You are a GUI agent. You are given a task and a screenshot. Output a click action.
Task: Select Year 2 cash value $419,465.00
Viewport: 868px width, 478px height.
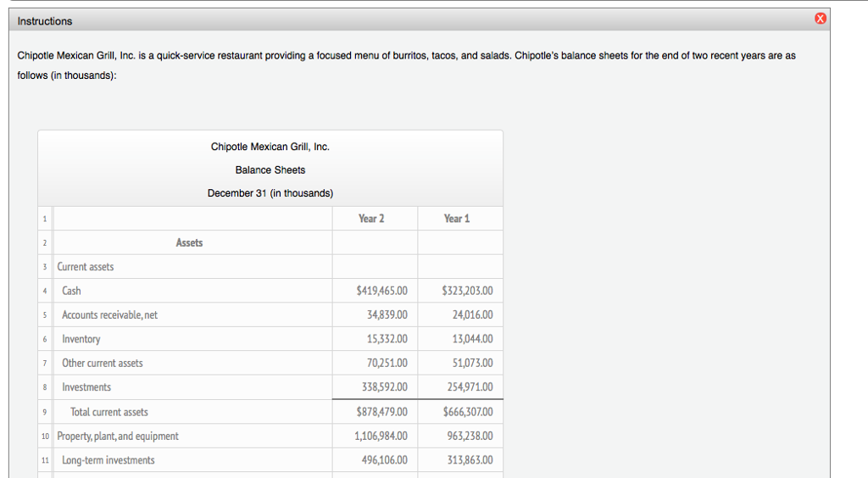(x=382, y=291)
